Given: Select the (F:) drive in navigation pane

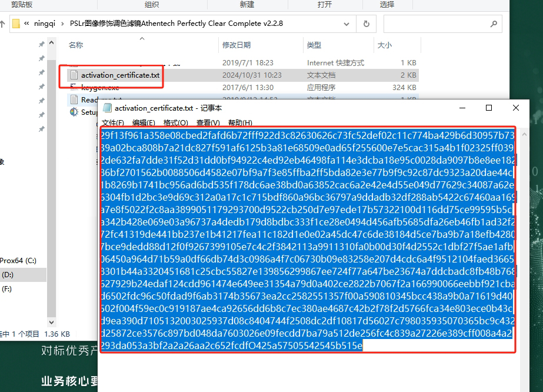Looking at the screenshot, I should coord(7,289).
